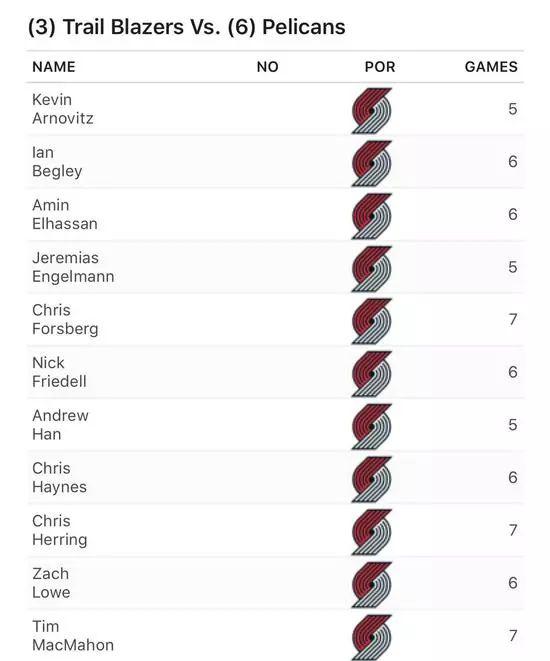The width and height of the screenshot is (550, 661).
Task: Click the GAMES column header
Action: [491, 67]
